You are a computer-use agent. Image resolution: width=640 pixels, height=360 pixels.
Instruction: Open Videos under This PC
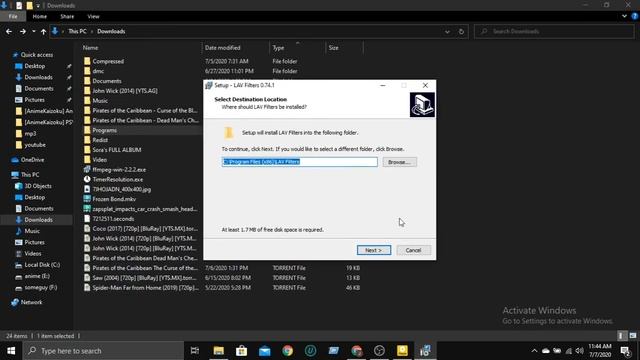(33, 253)
